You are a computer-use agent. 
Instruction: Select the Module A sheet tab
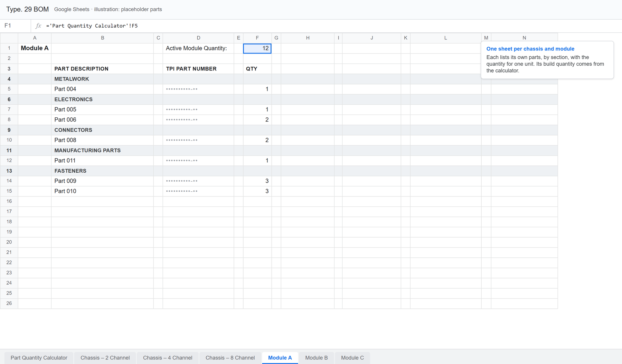280,358
